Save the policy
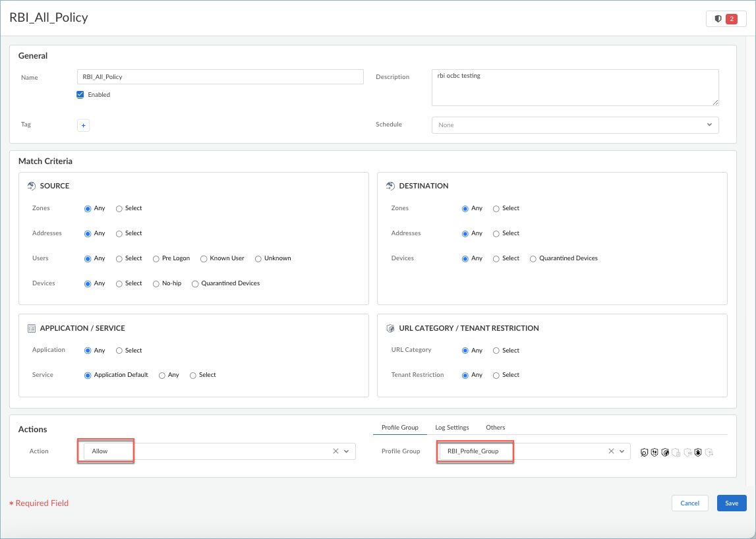The height and width of the screenshot is (539, 756). click(731, 503)
